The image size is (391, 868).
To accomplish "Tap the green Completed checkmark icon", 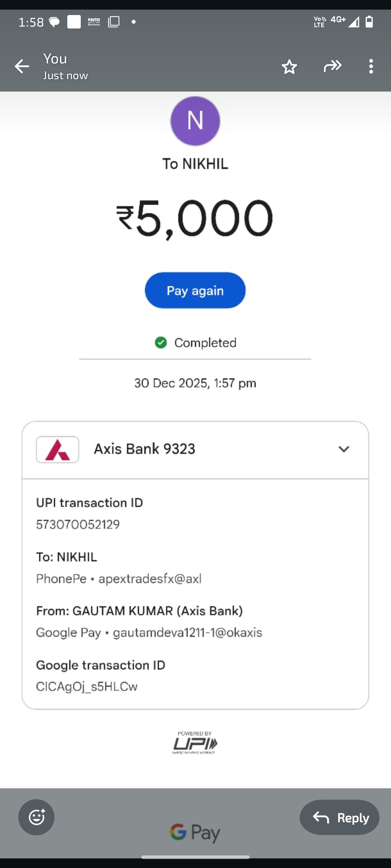I will (161, 343).
